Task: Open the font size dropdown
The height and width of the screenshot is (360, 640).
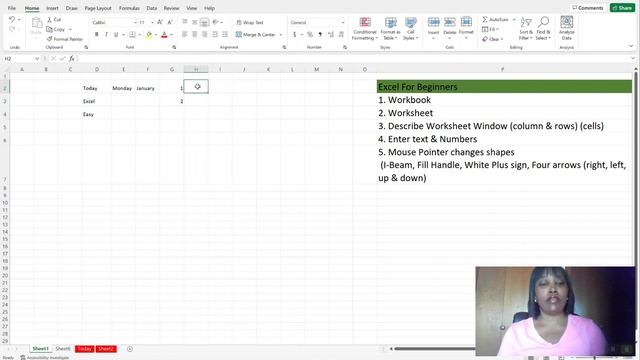Action: tap(152, 22)
